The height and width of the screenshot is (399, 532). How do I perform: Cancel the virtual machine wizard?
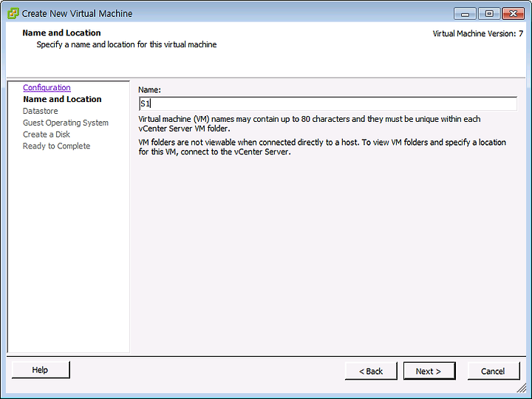494,371
